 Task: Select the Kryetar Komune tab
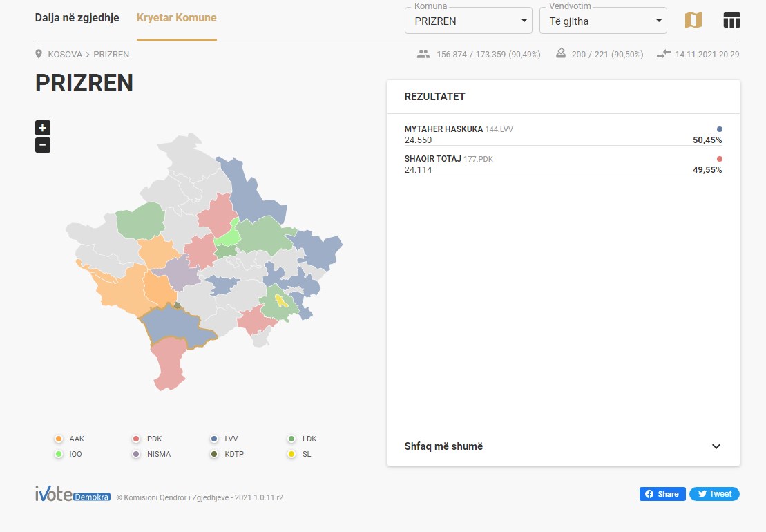coord(176,17)
